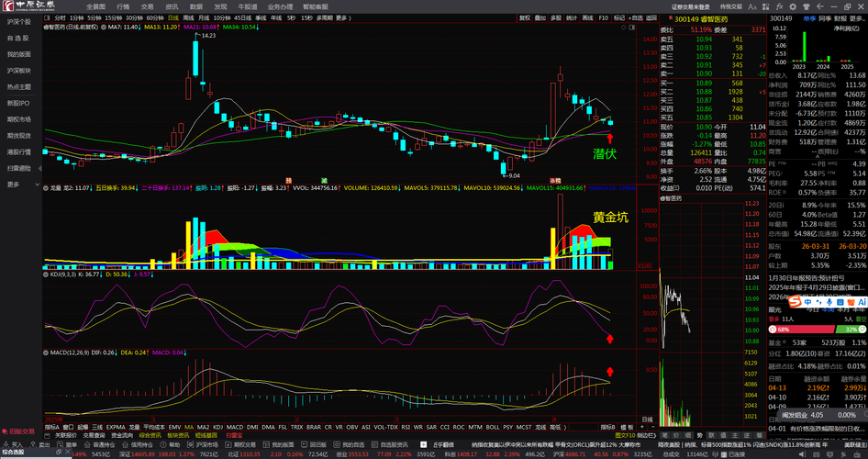The width and height of the screenshot is (868, 459).
Task: Toggle the 睿智医药 main chart settings circle
Action: pyautogui.click(x=102, y=27)
